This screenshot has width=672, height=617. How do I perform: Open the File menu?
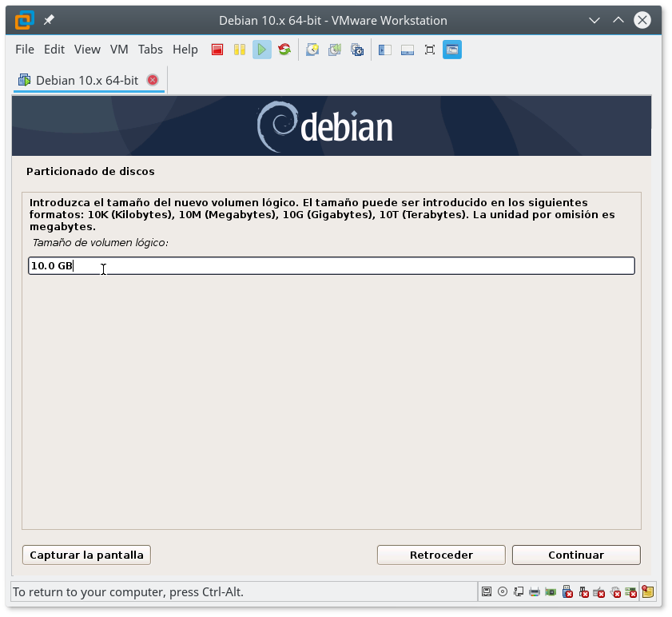[x=25, y=50]
